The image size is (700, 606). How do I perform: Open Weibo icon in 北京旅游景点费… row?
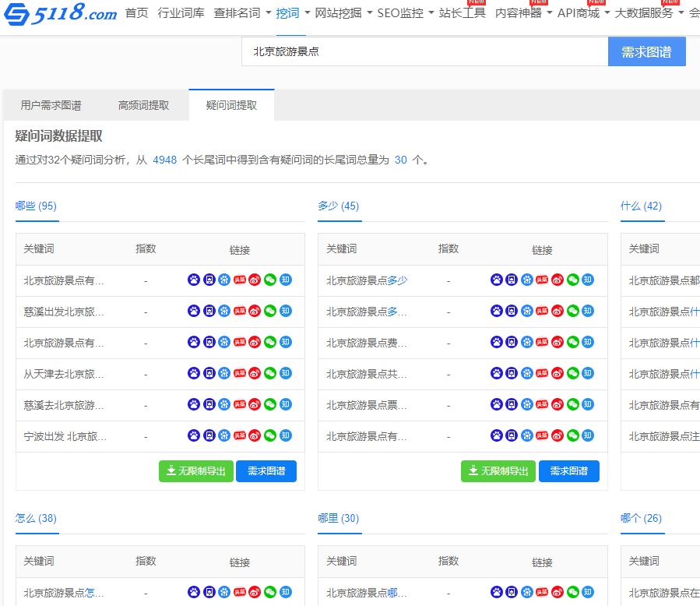tap(558, 342)
